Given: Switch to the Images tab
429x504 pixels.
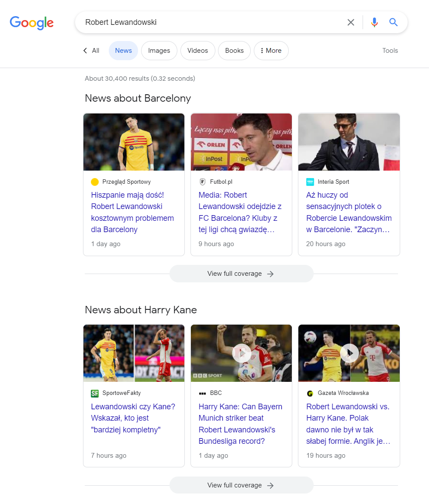Looking at the screenshot, I should (x=159, y=51).
